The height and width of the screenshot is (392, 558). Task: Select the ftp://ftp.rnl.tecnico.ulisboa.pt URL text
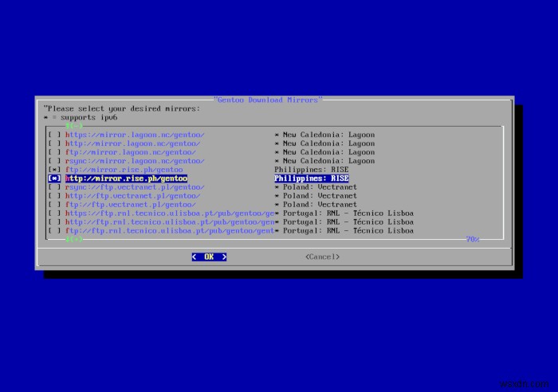tap(170, 230)
